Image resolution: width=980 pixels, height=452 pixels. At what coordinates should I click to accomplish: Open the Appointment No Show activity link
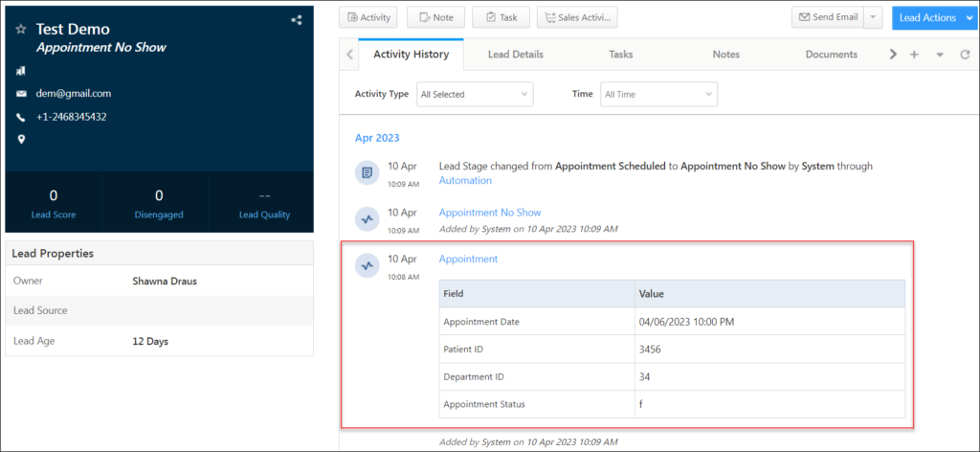[x=489, y=213]
